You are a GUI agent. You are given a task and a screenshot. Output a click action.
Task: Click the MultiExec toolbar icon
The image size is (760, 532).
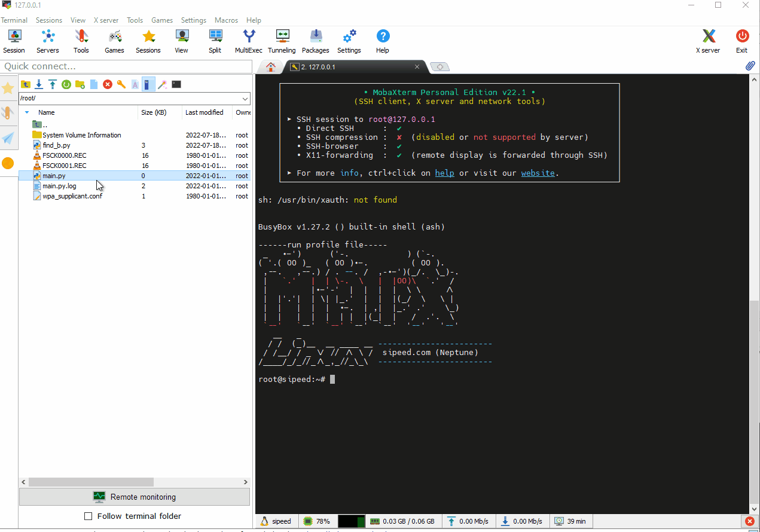(248, 41)
